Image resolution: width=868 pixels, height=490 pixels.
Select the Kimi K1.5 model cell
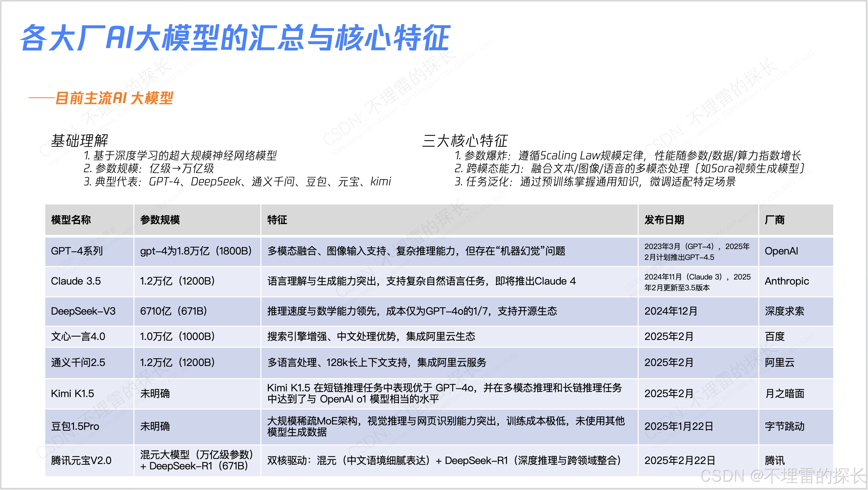point(73,394)
